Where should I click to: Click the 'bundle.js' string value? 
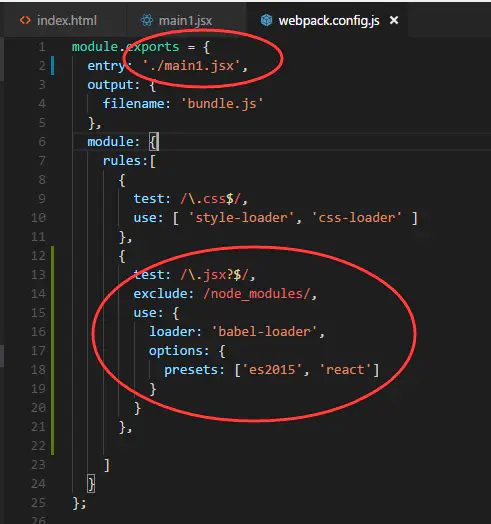pos(222,104)
